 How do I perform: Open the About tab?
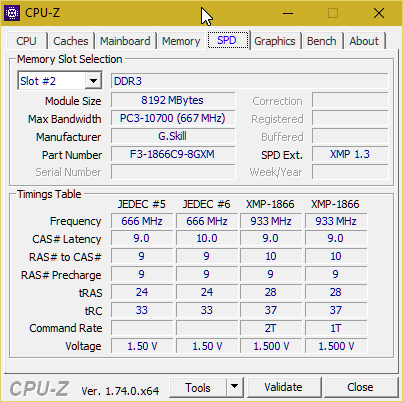coord(364,41)
